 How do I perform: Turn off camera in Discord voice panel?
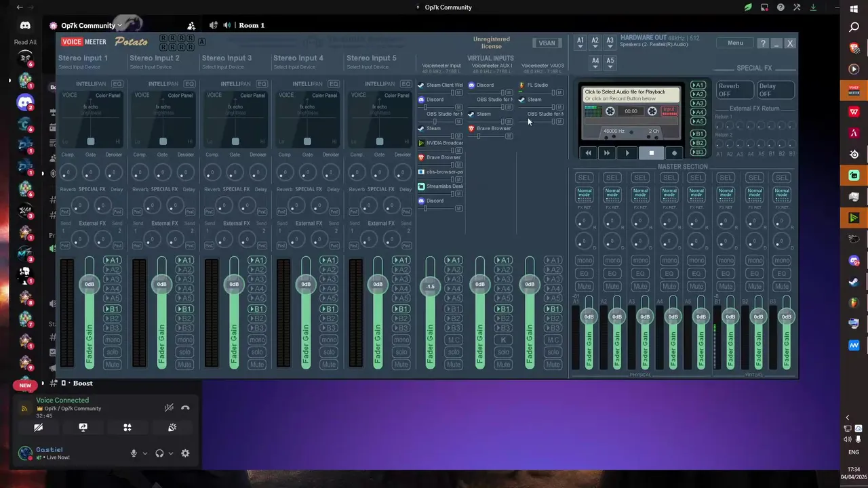[39, 428]
